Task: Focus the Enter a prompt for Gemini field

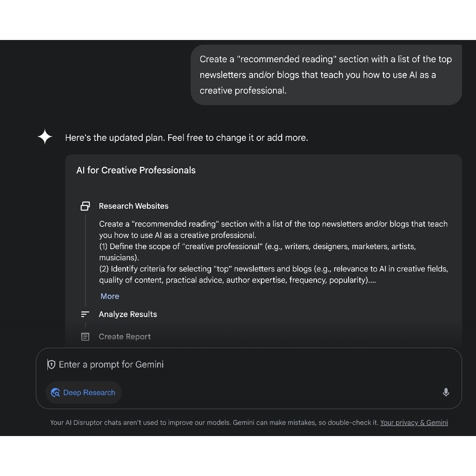Action: click(x=232, y=364)
